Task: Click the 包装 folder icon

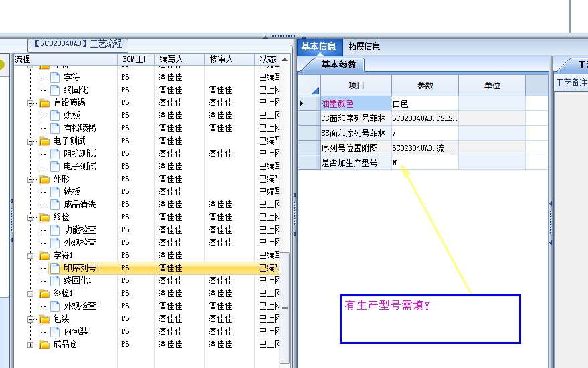Action: 44,319
